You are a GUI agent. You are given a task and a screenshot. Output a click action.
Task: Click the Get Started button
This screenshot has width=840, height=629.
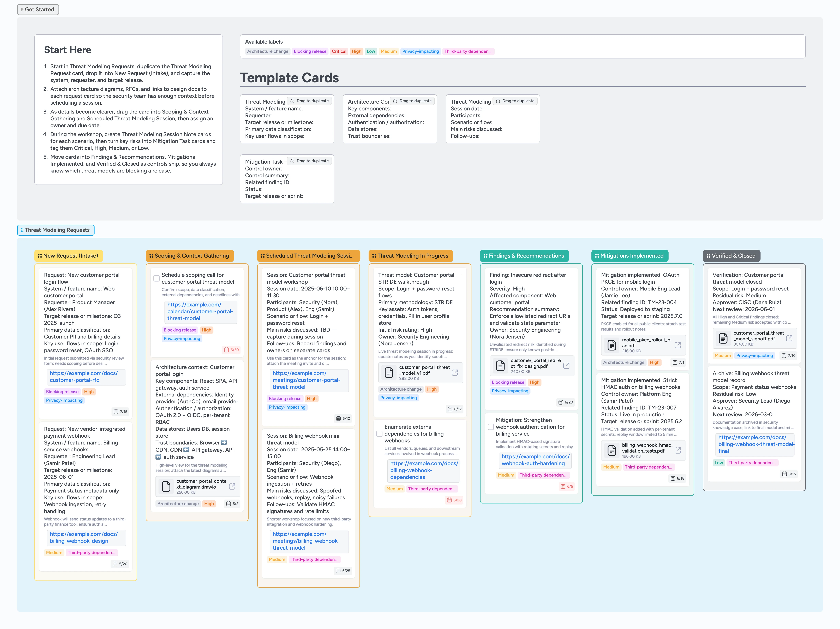40,9
